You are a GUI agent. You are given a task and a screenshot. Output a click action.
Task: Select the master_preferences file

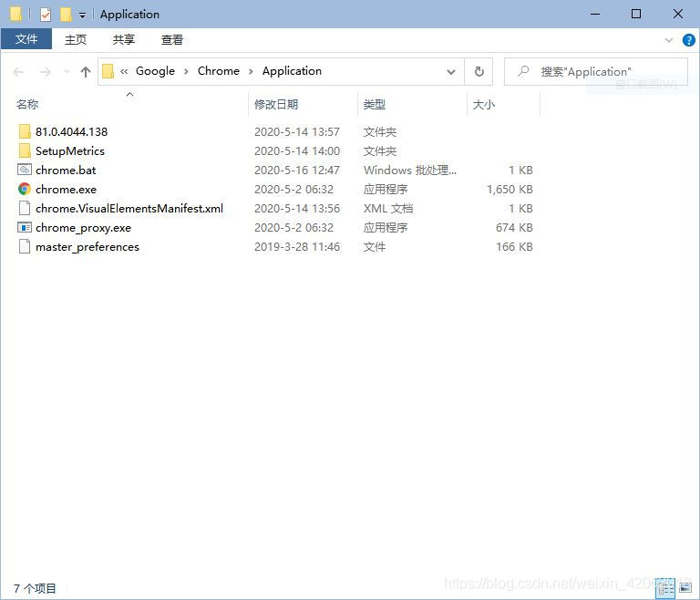pyautogui.click(x=87, y=247)
